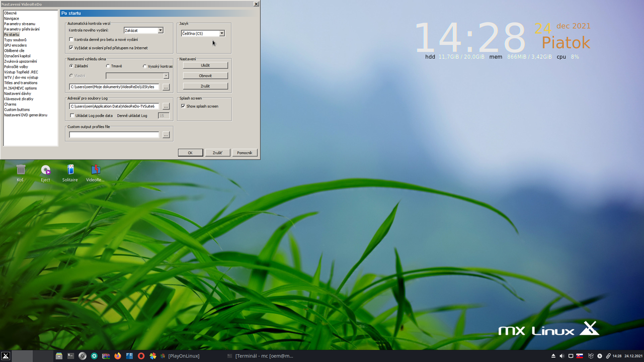
Task: Open the Označení kapitol page
Action: (17, 56)
